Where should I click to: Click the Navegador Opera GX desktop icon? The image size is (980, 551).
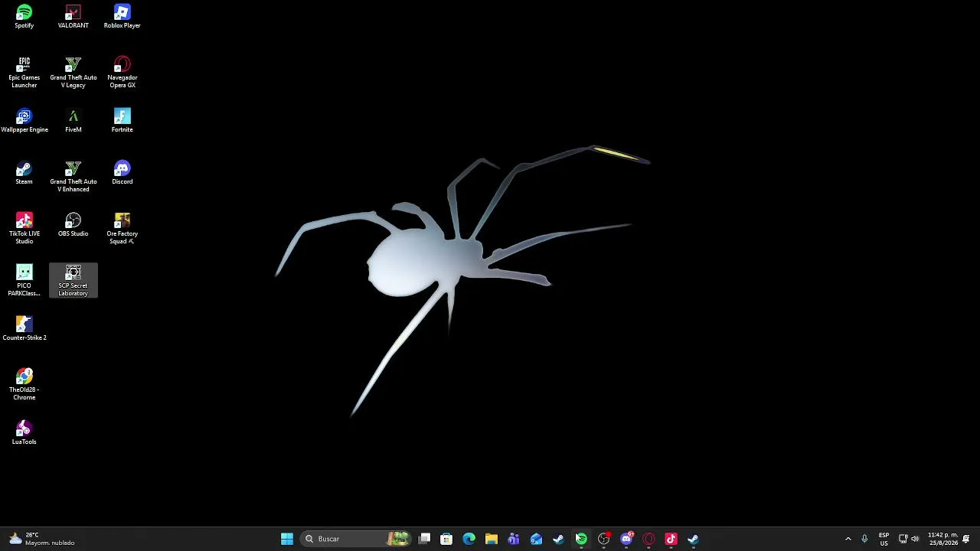(x=122, y=72)
